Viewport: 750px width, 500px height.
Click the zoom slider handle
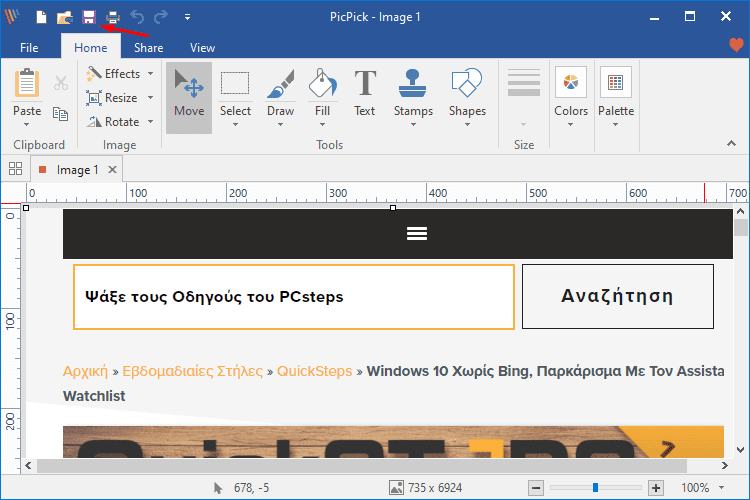click(596, 487)
